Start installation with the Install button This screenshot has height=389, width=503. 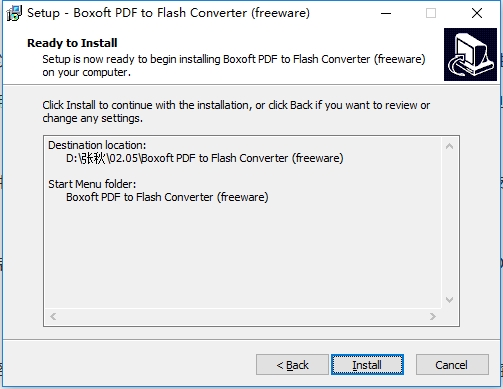[x=367, y=365]
